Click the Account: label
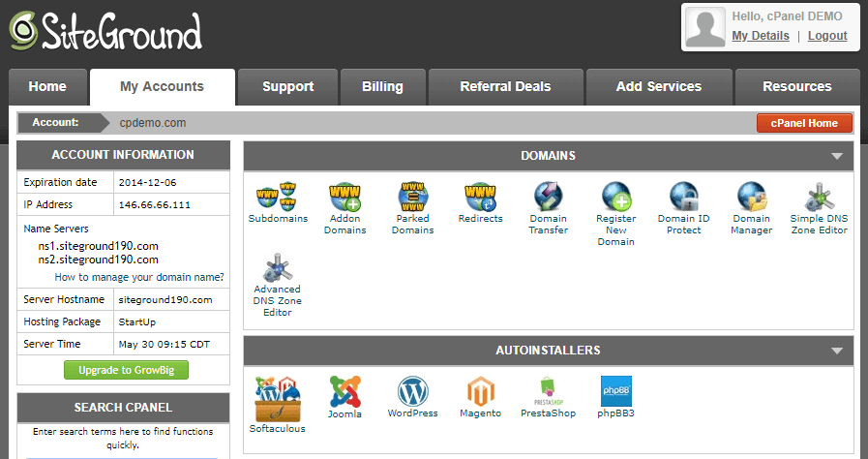 click(x=55, y=122)
